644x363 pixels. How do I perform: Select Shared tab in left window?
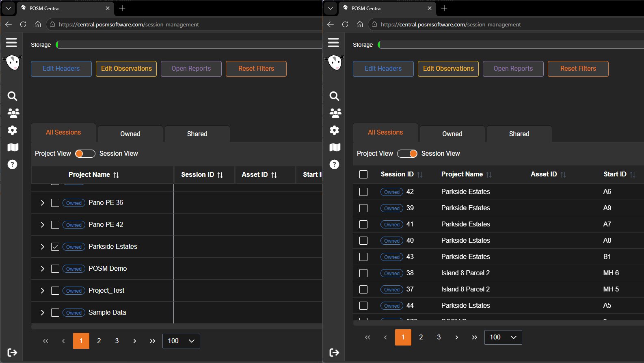(197, 134)
